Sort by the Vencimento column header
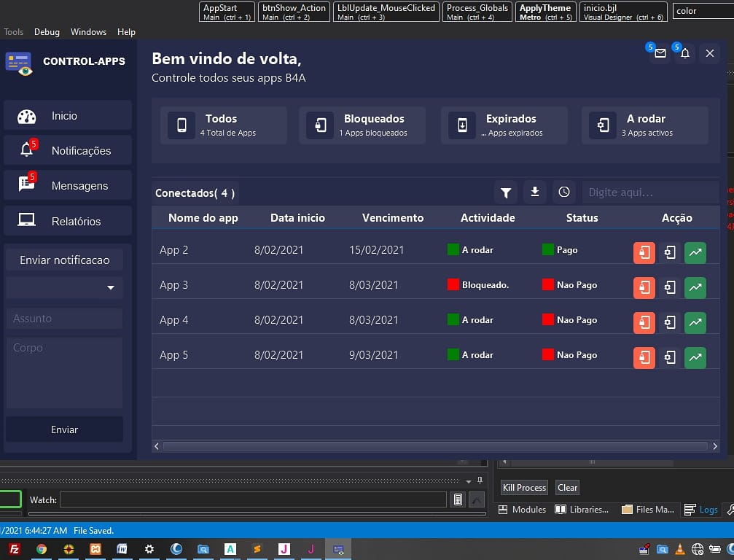 [393, 218]
